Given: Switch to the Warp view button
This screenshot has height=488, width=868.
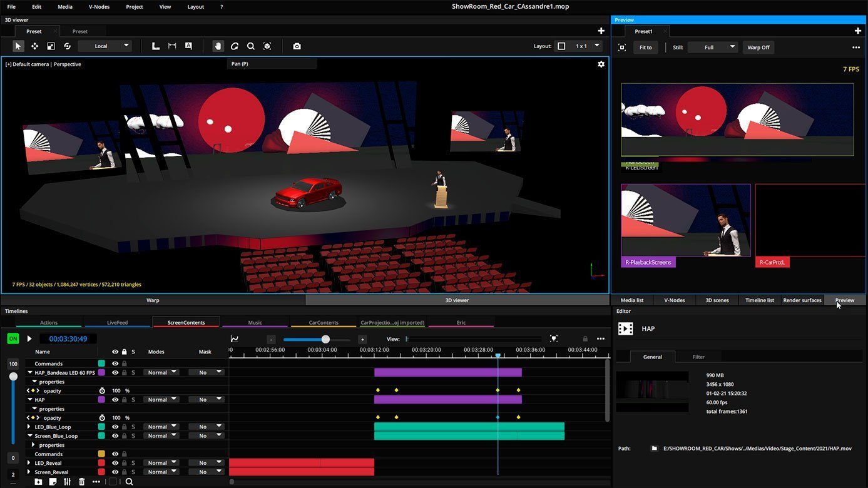Looking at the screenshot, I should point(153,300).
